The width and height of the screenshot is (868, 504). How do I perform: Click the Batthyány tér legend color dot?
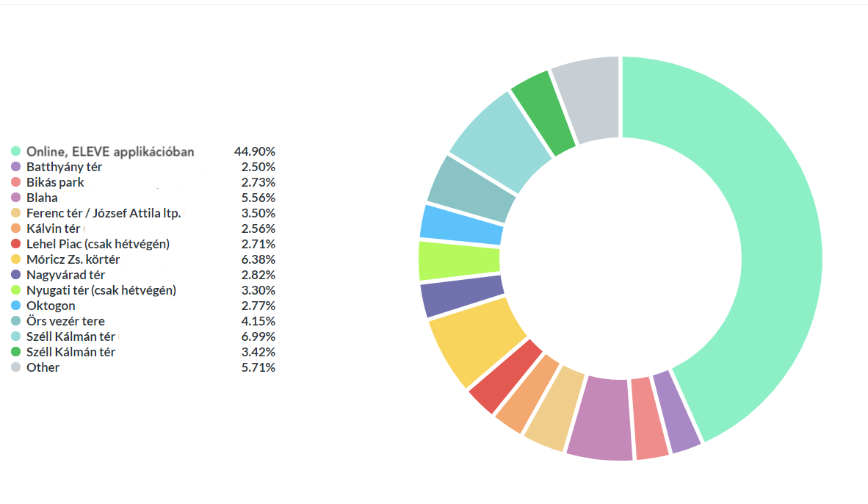(x=15, y=167)
